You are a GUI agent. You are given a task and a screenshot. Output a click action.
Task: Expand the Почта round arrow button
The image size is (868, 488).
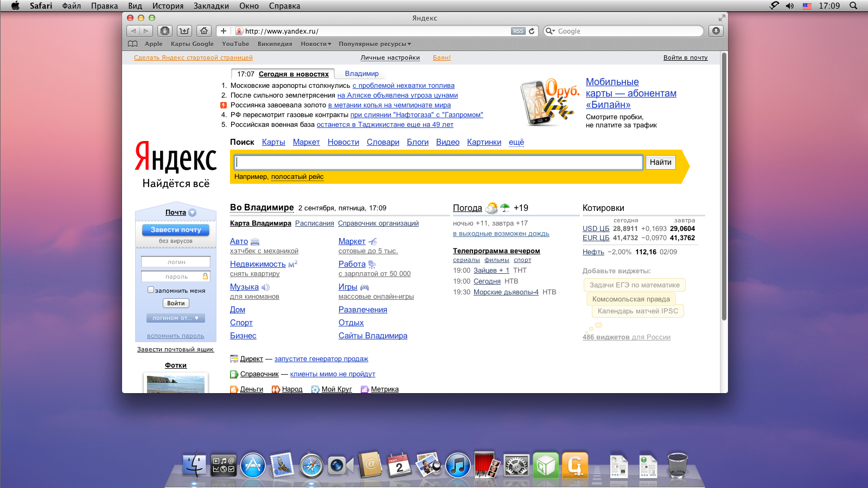[x=192, y=213]
